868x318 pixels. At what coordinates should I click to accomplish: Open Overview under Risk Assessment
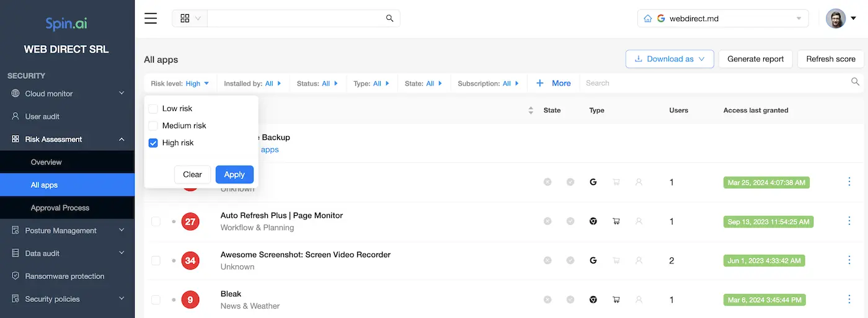coord(46,162)
